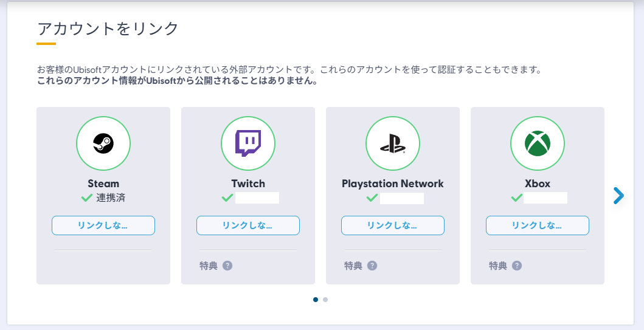The height and width of the screenshot is (330, 644).
Task: Go to the second carousel page dot
Action: pyautogui.click(x=325, y=299)
